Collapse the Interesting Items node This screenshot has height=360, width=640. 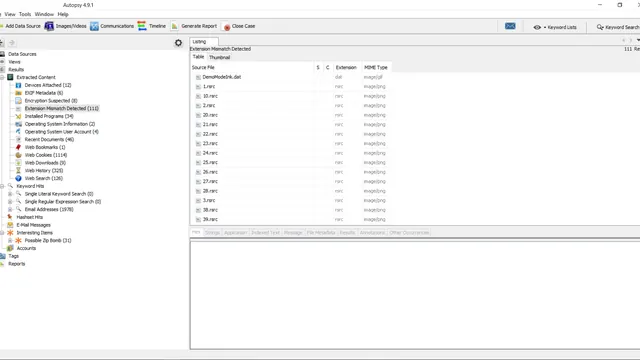pyautogui.click(x=2, y=233)
